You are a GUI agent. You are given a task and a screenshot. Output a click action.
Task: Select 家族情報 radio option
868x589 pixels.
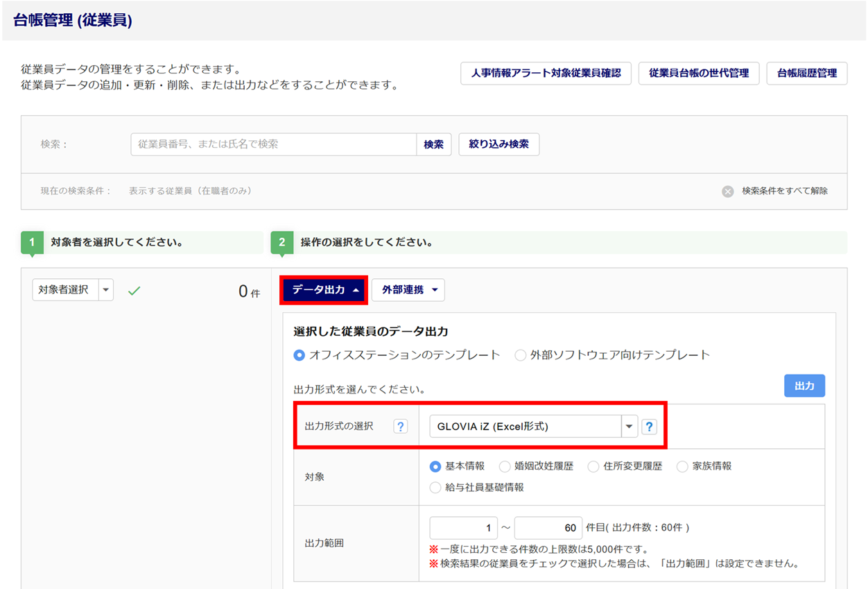682,466
